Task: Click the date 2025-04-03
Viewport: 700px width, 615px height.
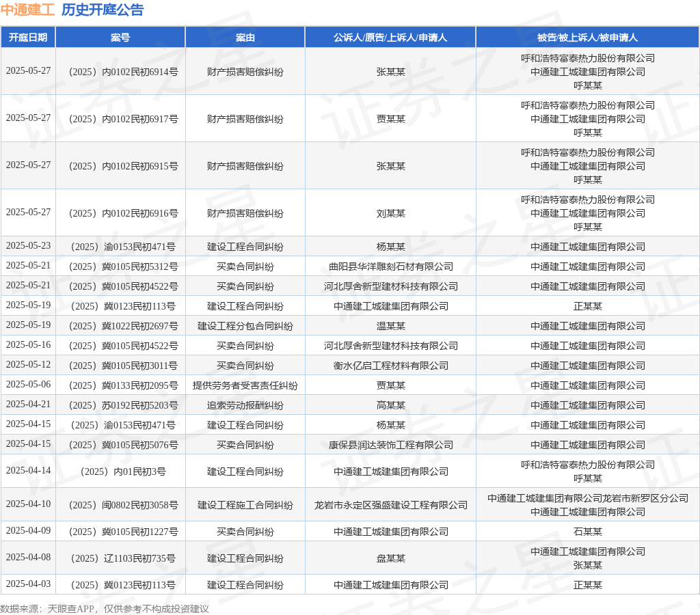Action: pyautogui.click(x=28, y=584)
